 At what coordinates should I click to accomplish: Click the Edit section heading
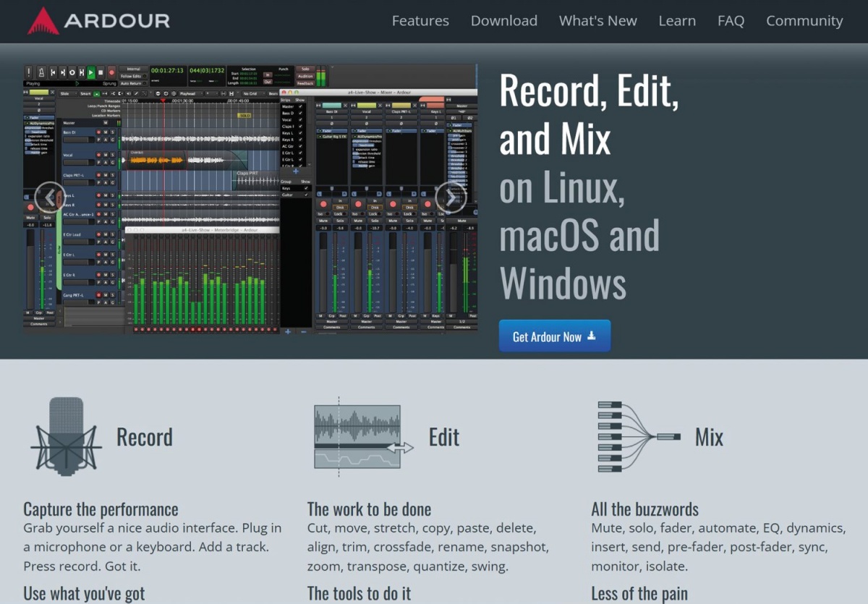444,437
